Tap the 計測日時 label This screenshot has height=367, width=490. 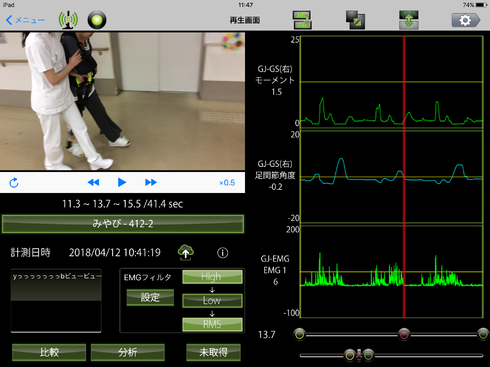(x=30, y=253)
